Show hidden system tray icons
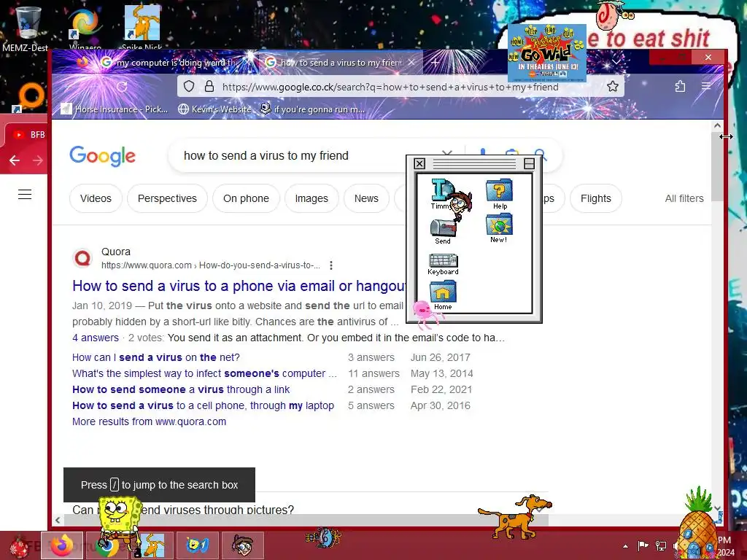The width and height of the screenshot is (747, 560). (x=625, y=546)
